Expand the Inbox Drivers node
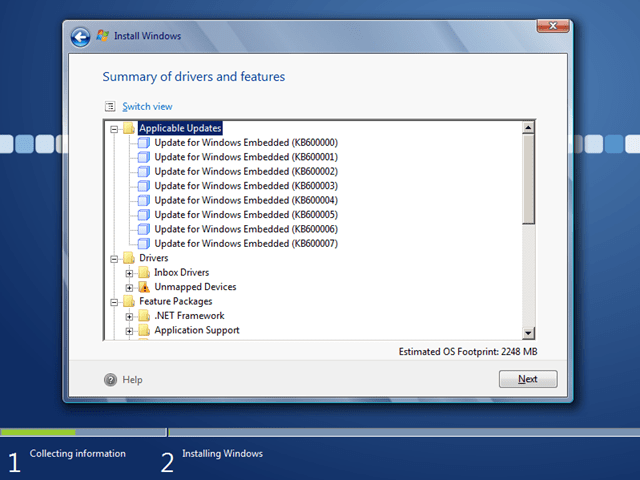The height and width of the screenshot is (480, 640). click(x=129, y=273)
